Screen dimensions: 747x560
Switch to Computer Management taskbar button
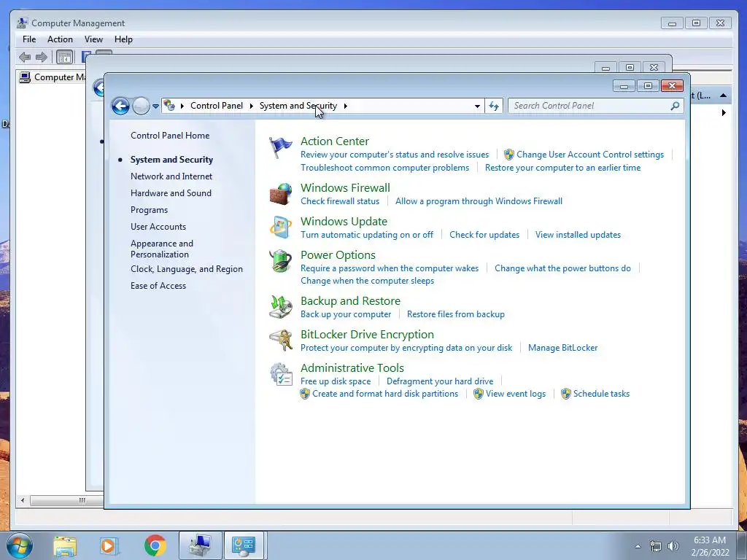(x=200, y=545)
